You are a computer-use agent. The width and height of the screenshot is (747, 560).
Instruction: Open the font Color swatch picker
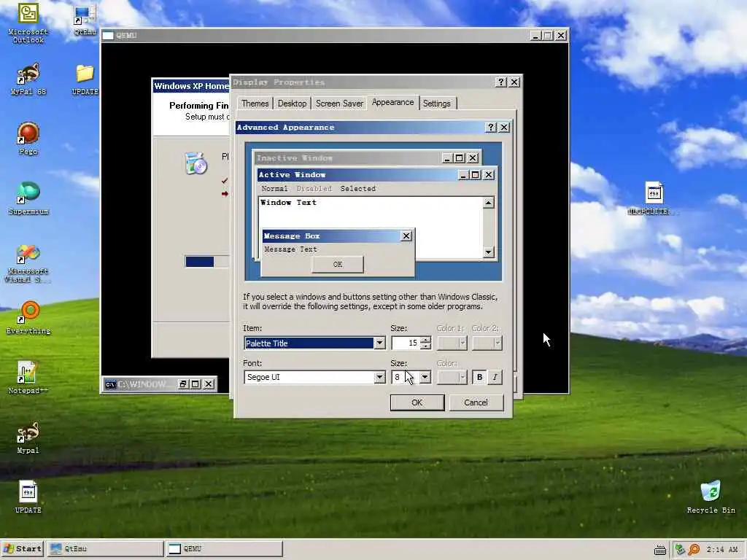452,377
